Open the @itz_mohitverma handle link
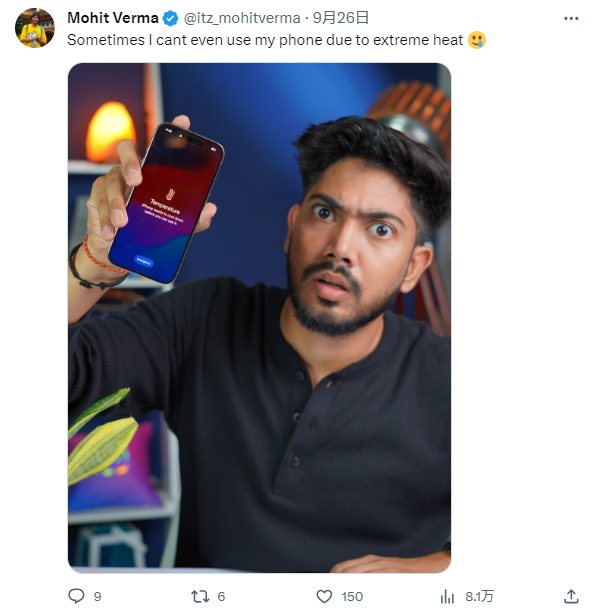Image resolution: width=597 pixels, height=610 pixels. pyautogui.click(x=242, y=18)
